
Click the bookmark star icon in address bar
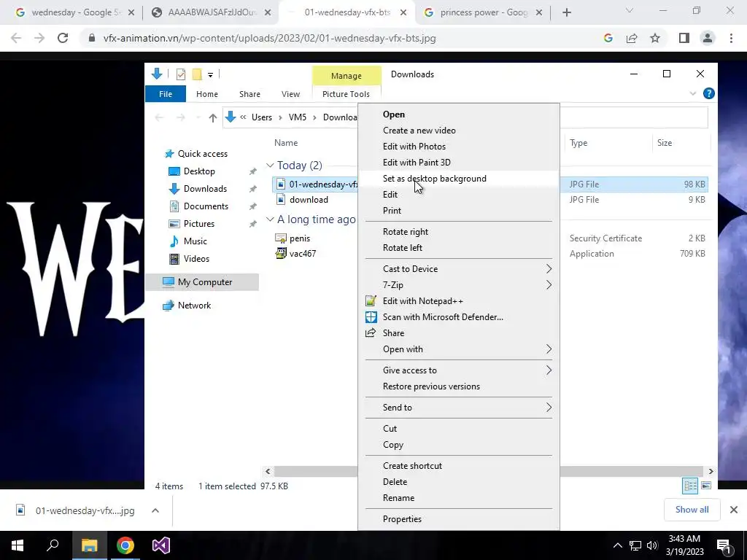655,38
